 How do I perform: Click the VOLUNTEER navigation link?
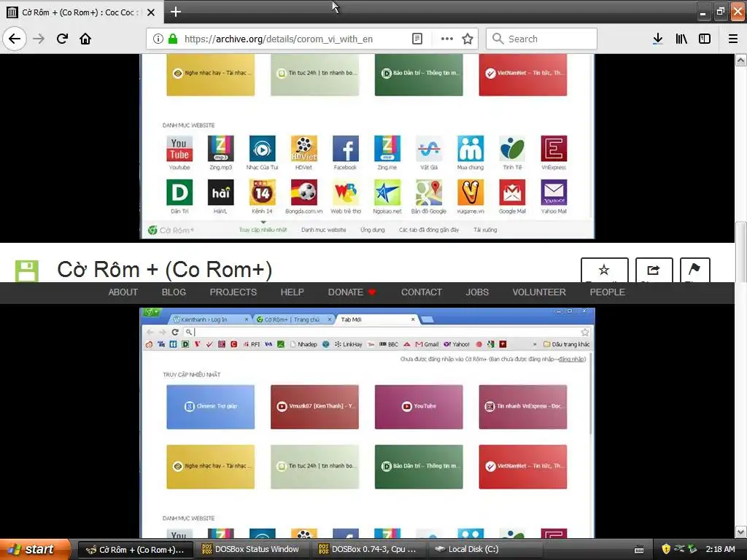click(539, 292)
